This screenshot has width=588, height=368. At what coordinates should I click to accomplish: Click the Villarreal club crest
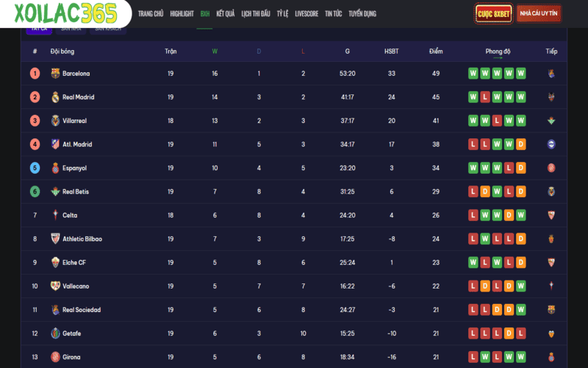pyautogui.click(x=55, y=121)
